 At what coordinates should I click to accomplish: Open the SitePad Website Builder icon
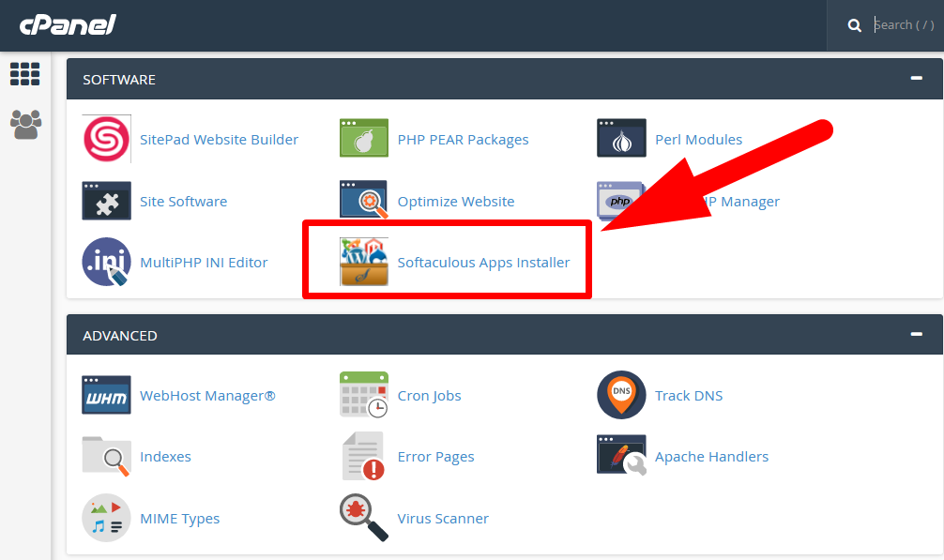pos(107,139)
